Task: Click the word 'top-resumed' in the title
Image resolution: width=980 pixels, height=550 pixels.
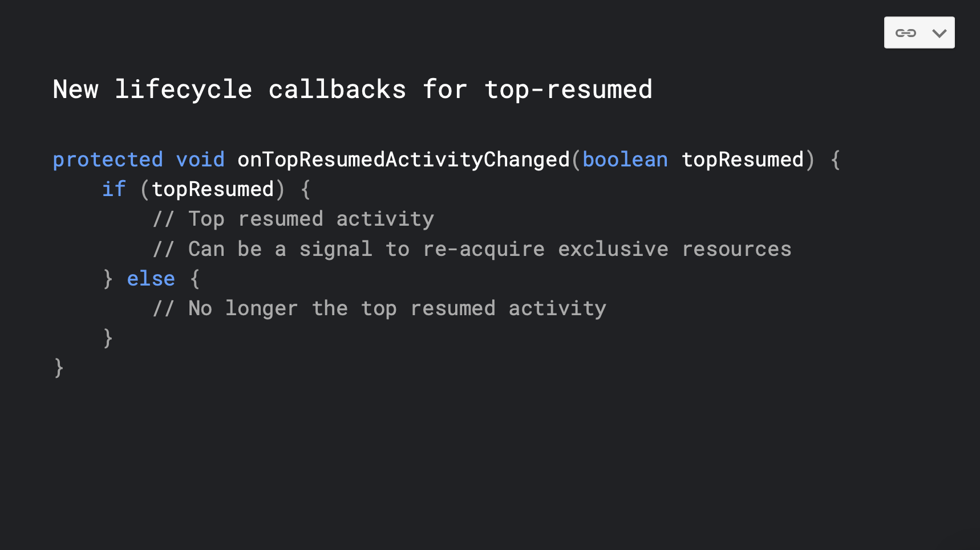Action: tap(568, 89)
